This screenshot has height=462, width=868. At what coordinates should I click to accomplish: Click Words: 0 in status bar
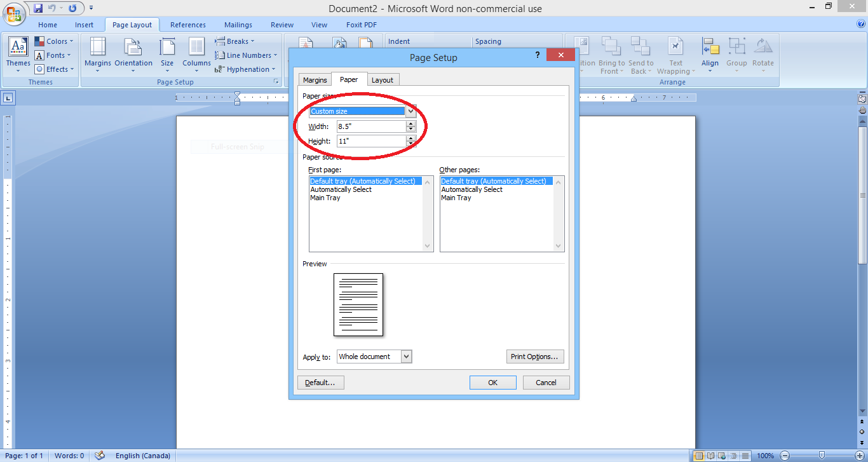click(69, 456)
